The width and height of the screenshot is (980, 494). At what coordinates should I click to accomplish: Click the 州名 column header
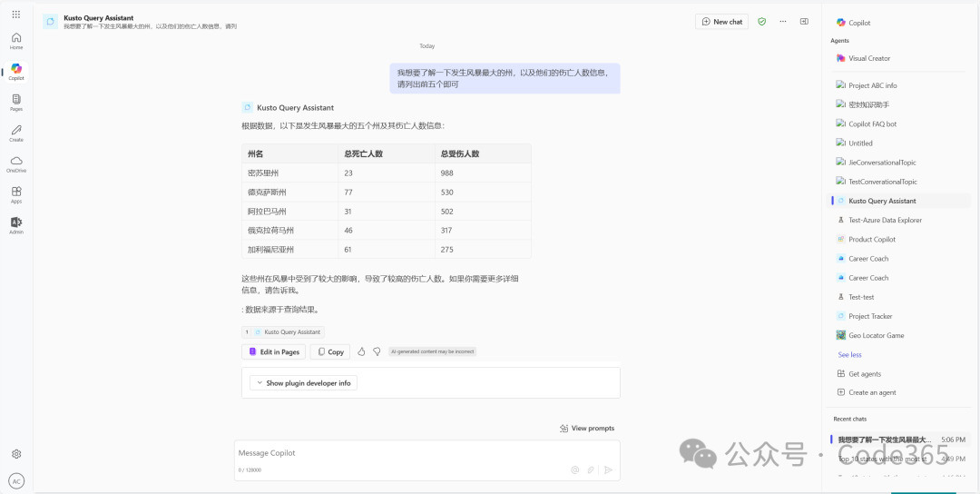pyautogui.click(x=290, y=153)
